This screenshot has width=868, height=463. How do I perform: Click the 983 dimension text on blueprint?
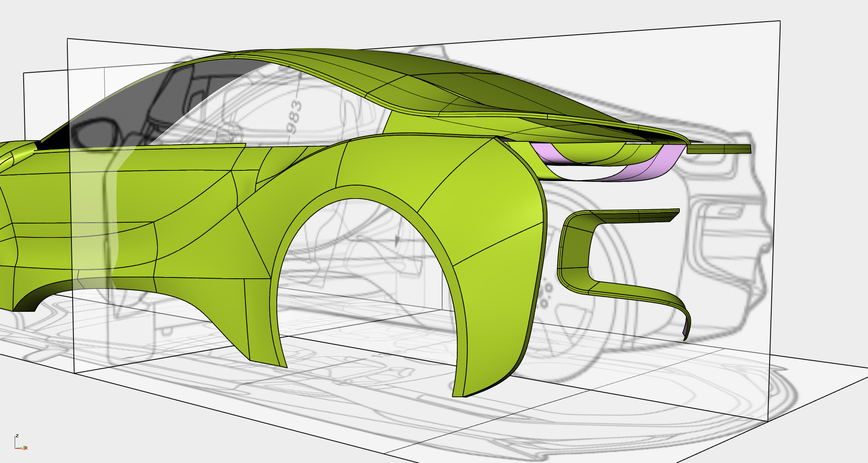[x=294, y=117]
